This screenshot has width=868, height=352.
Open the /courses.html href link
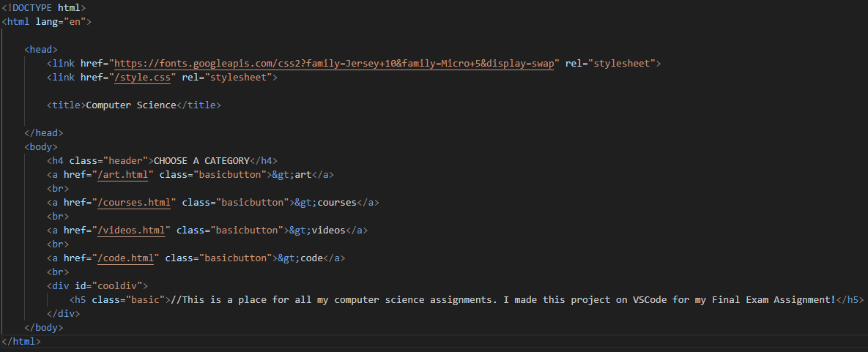pos(136,203)
